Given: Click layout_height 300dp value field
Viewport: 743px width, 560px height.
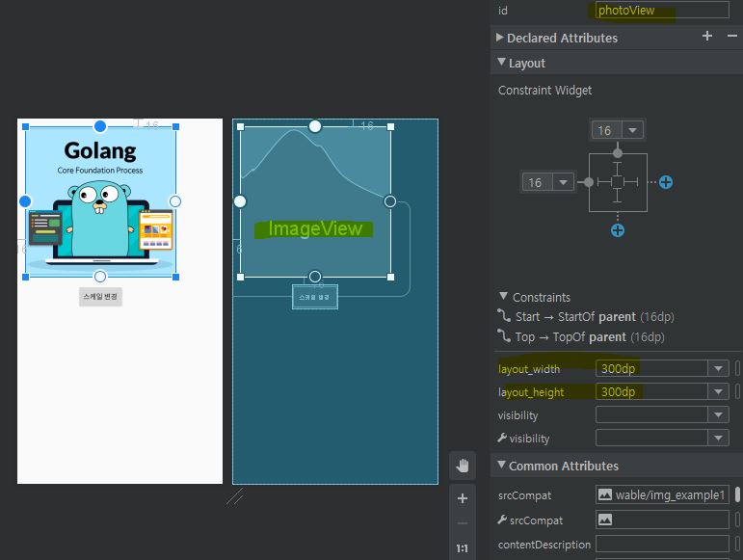Looking at the screenshot, I should click(651, 391).
